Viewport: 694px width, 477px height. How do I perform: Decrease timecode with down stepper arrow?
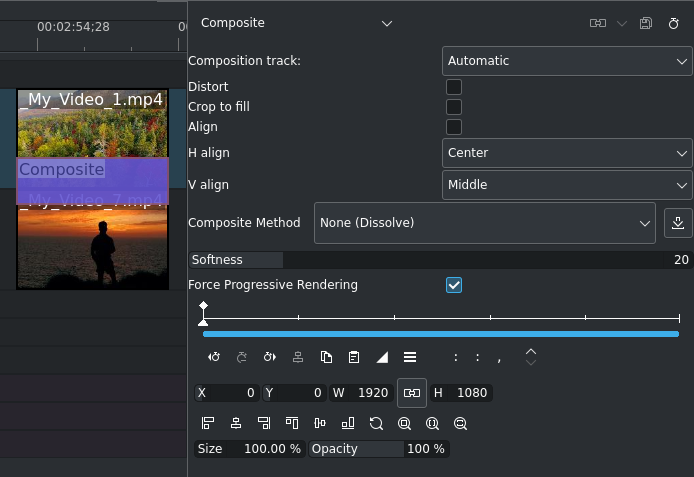coord(531,362)
